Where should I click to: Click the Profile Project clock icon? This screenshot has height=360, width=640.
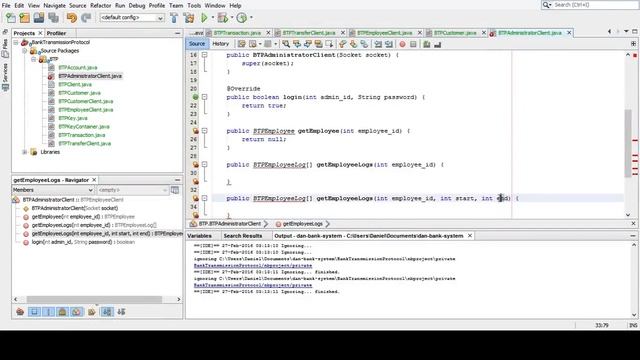pos(242,18)
